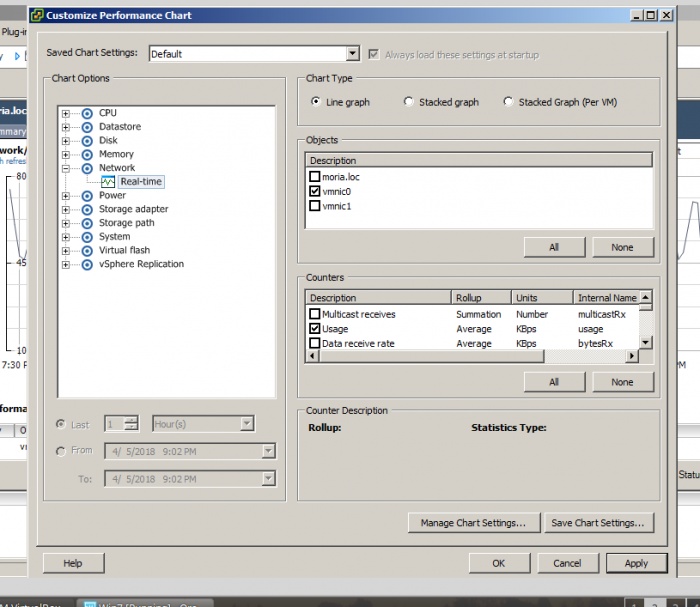Image resolution: width=700 pixels, height=607 pixels.
Task: Sort counters by Internal Name column
Action: point(606,298)
